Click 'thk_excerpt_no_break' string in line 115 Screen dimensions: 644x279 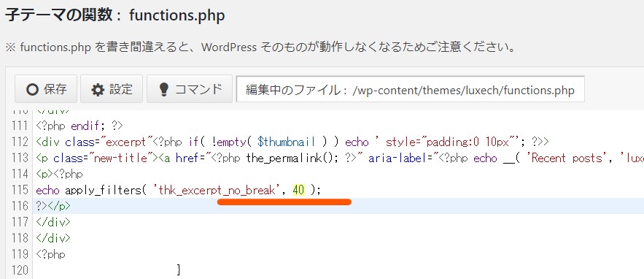(217, 190)
